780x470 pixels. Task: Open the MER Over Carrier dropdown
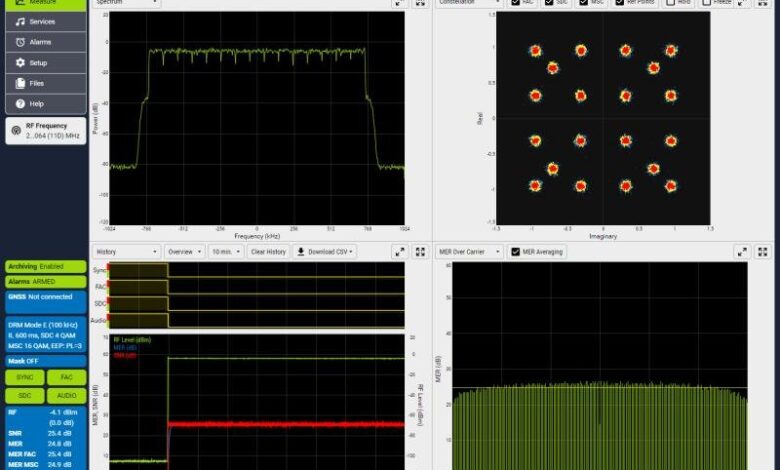point(469,252)
